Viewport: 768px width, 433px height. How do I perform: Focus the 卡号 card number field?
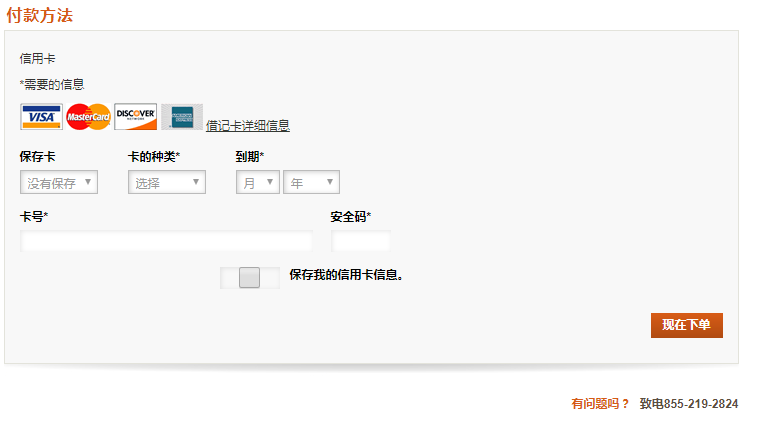point(166,241)
